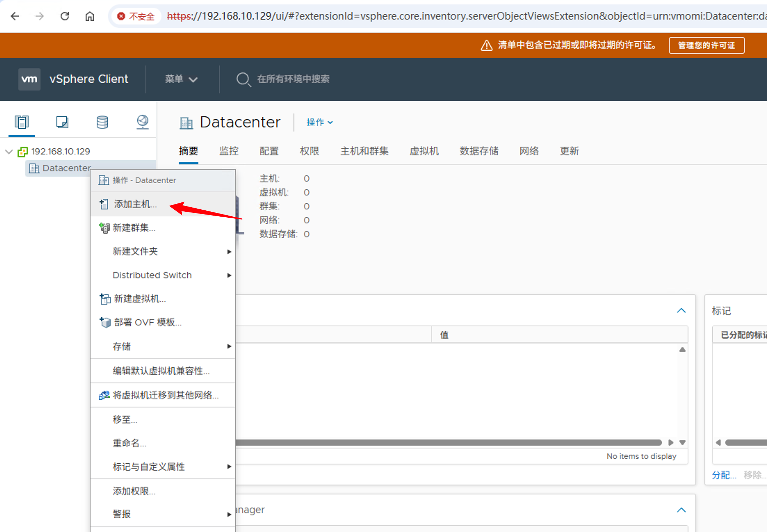Click the not-secure warning badge
Screen dimensions: 767x532
136,16
